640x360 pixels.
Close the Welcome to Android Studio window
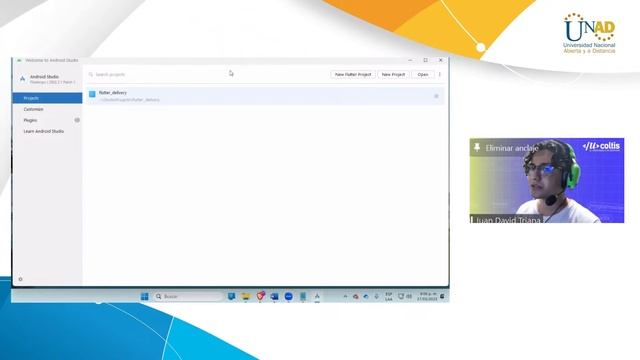click(440, 60)
